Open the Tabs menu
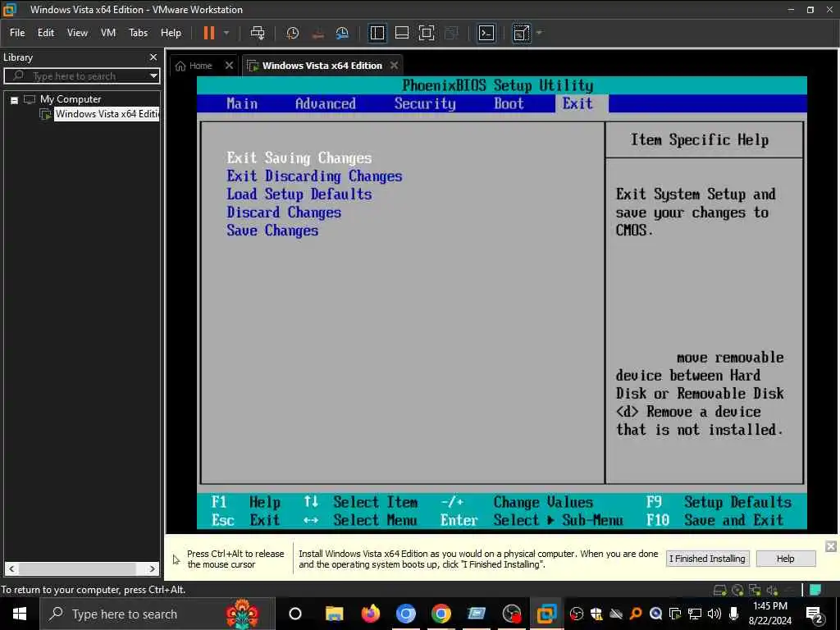Screen dimensions: 840x630 [x=138, y=33]
